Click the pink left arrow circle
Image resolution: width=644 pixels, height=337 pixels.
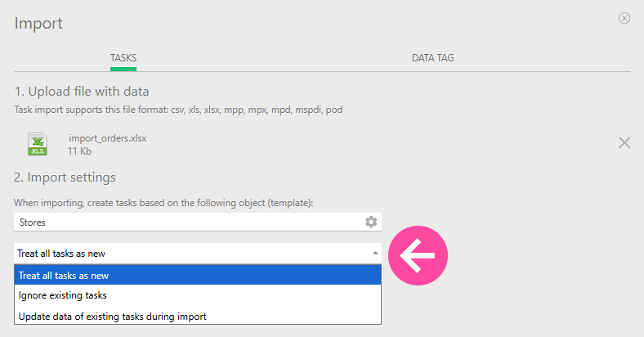point(418,254)
